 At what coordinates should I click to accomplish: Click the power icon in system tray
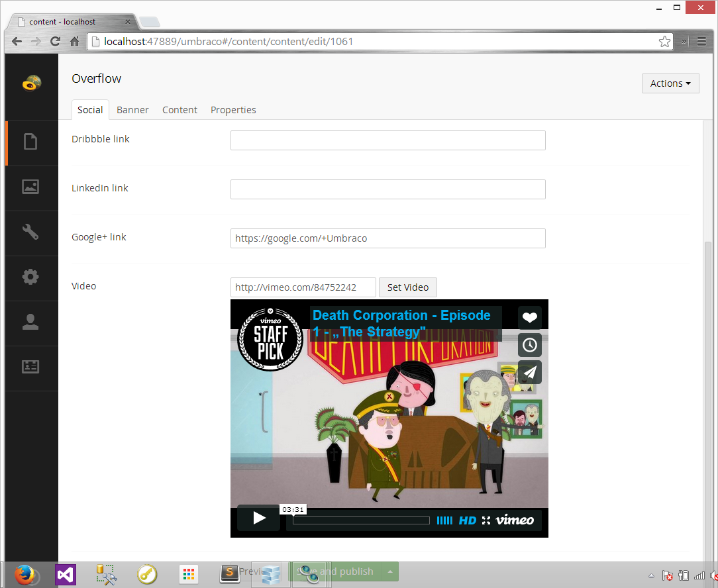pyautogui.click(x=684, y=575)
